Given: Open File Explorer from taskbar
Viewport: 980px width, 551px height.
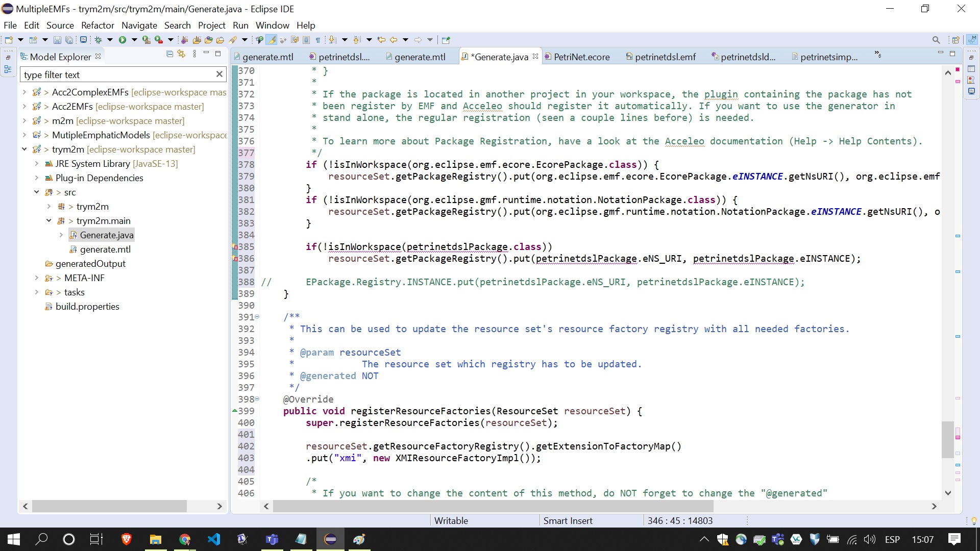Looking at the screenshot, I should point(155,539).
